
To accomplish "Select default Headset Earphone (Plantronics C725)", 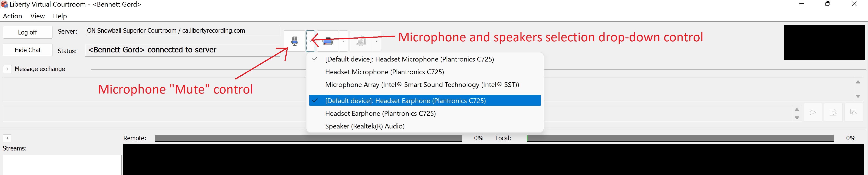I will click(x=405, y=101).
